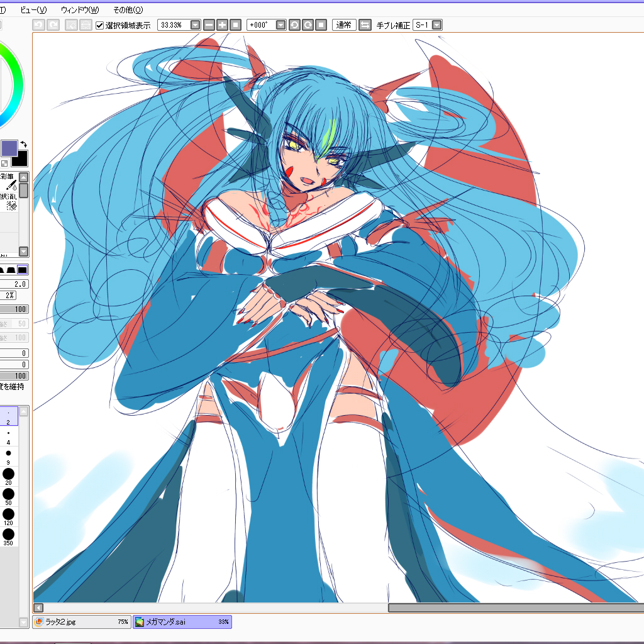Viewport: 644px width, 644px height.
Task: Click the horizontal scrollbar thumb below canvas
Action: (516, 608)
